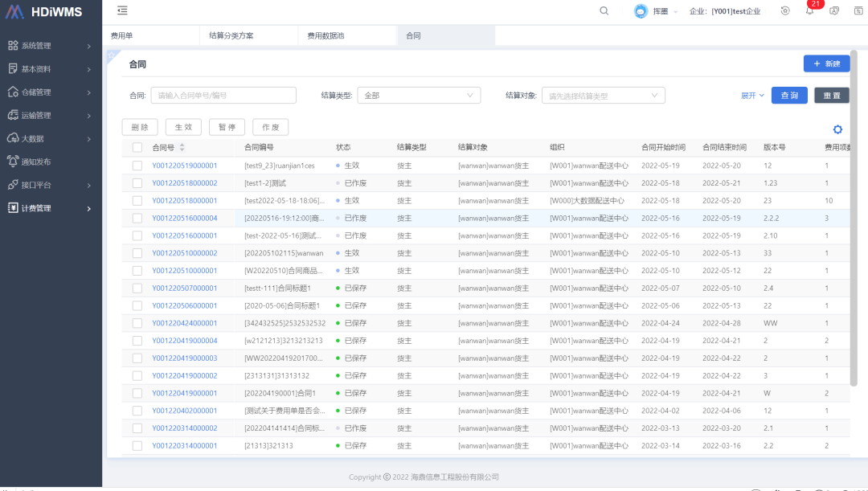The image size is (868, 491).
Task: Click the enterprise label [Y001]test企业
Action: [736, 11]
